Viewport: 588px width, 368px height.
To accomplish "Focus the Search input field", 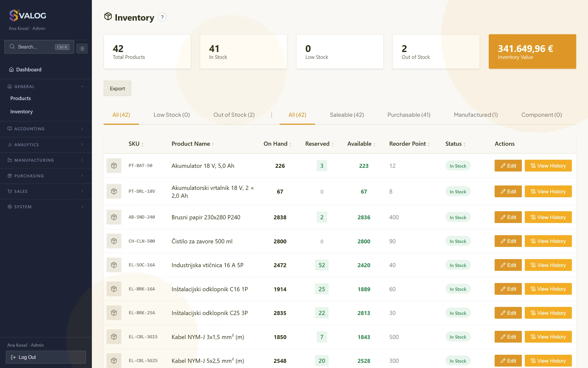I will coord(39,47).
